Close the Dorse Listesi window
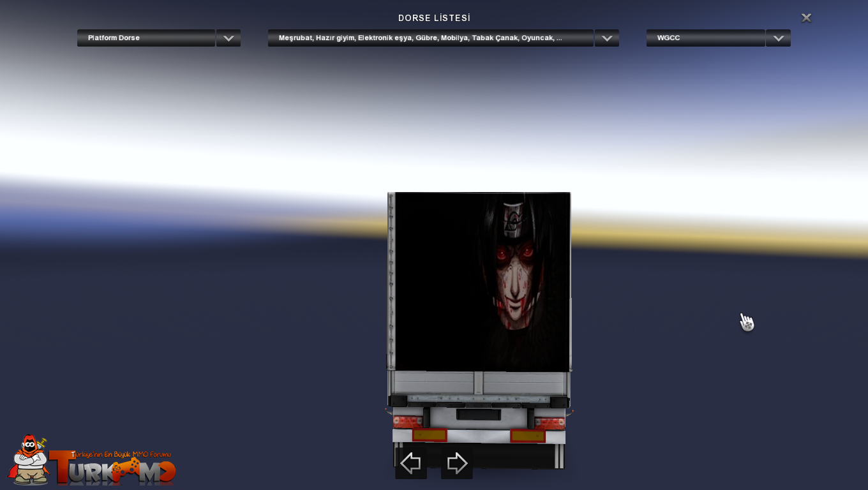Screen dimensions: 868x490 pos(806,18)
